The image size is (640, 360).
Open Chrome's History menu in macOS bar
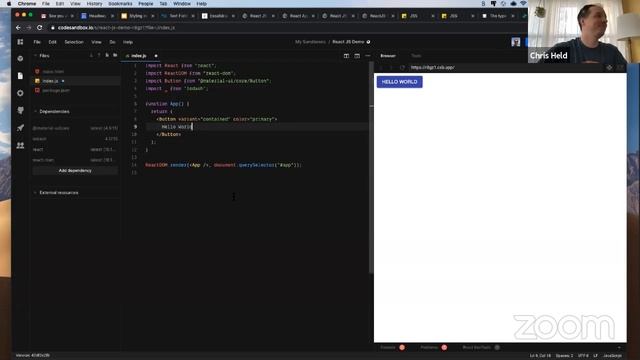[94, 4]
